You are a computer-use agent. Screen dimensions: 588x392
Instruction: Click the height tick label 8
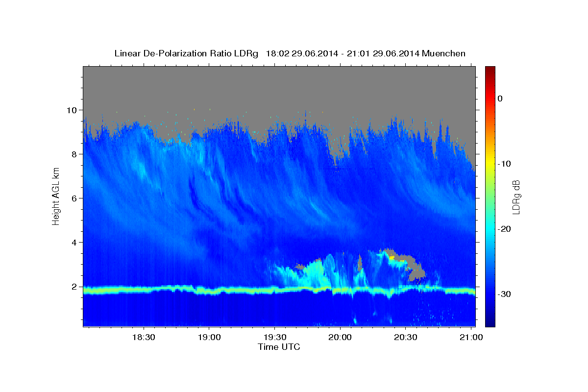(75, 154)
